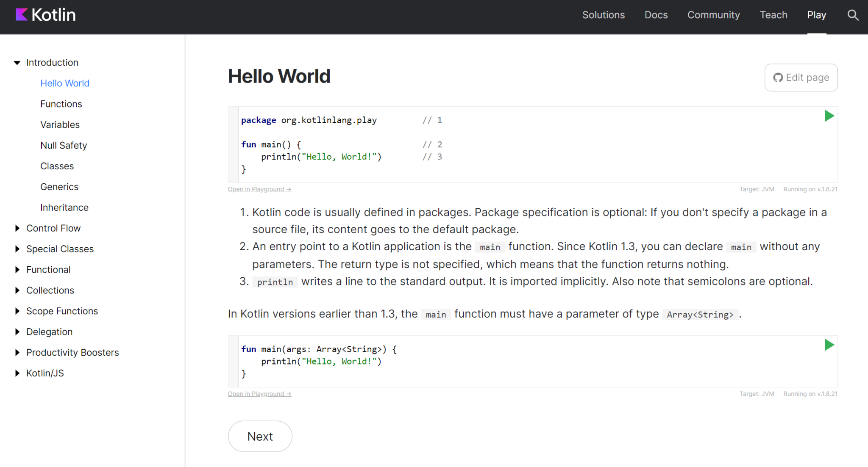868x467 pixels.
Task: Collapse the Introduction section
Action: pyautogui.click(x=17, y=63)
